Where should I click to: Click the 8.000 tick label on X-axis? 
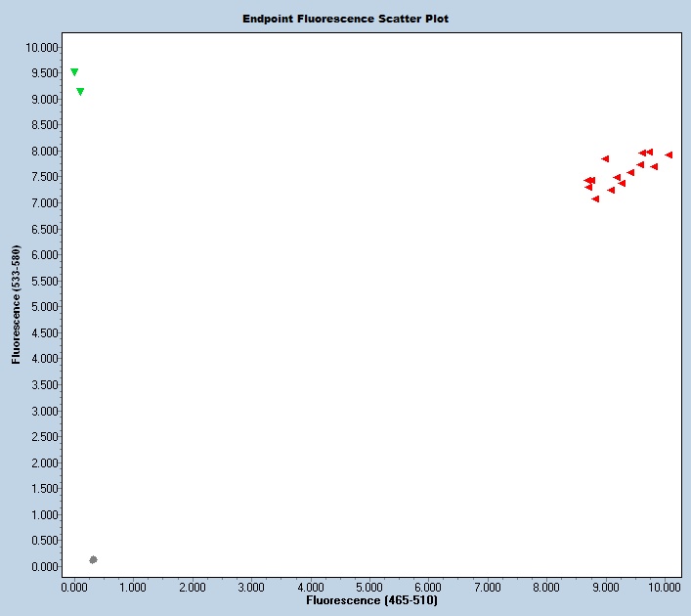[546, 587]
